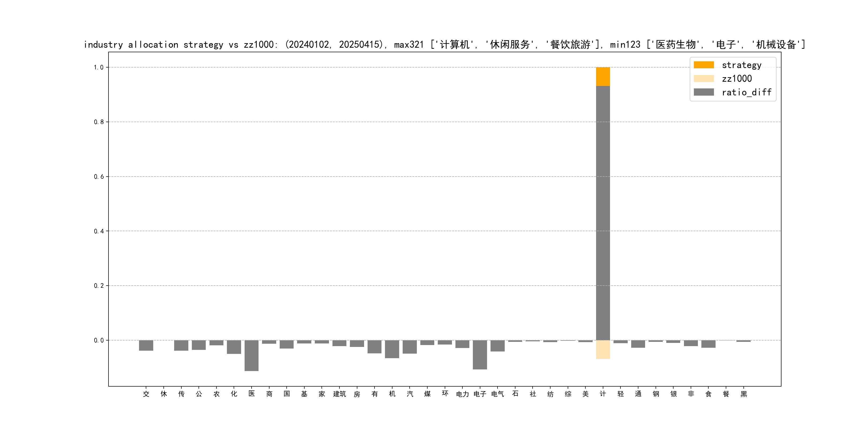Click the tall gray 计 bar
Viewport: 868px width, 434px height.
coord(603,212)
